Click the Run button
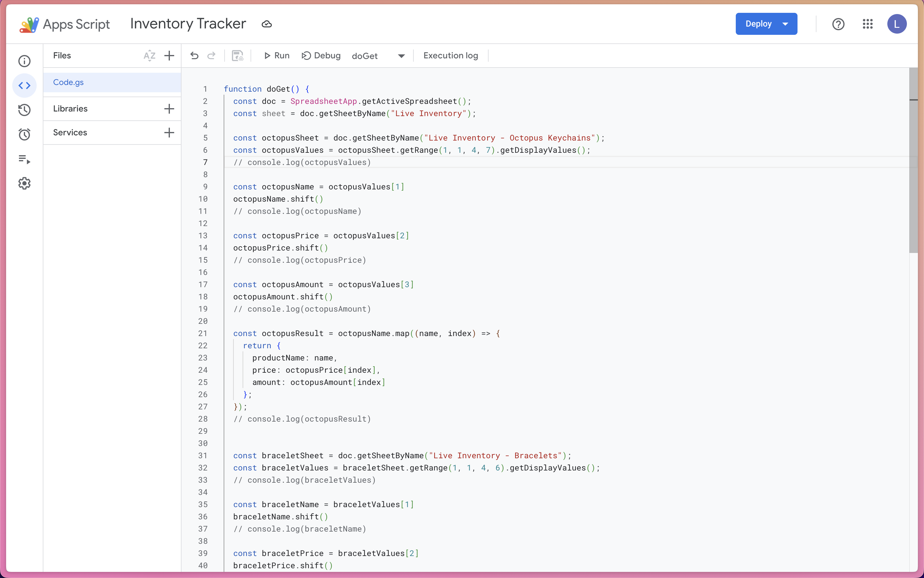 (277, 56)
